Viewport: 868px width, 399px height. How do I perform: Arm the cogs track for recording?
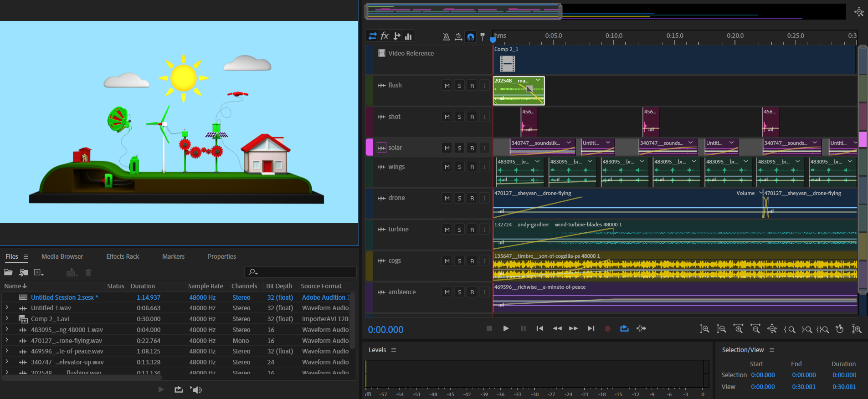click(472, 261)
